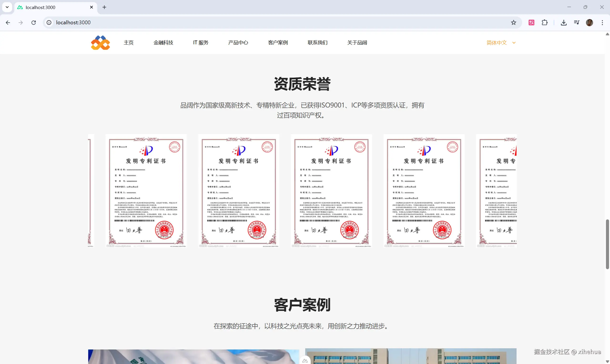Click the Pinkuo site logo
Image resolution: width=610 pixels, height=364 pixels.
pos(100,43)
